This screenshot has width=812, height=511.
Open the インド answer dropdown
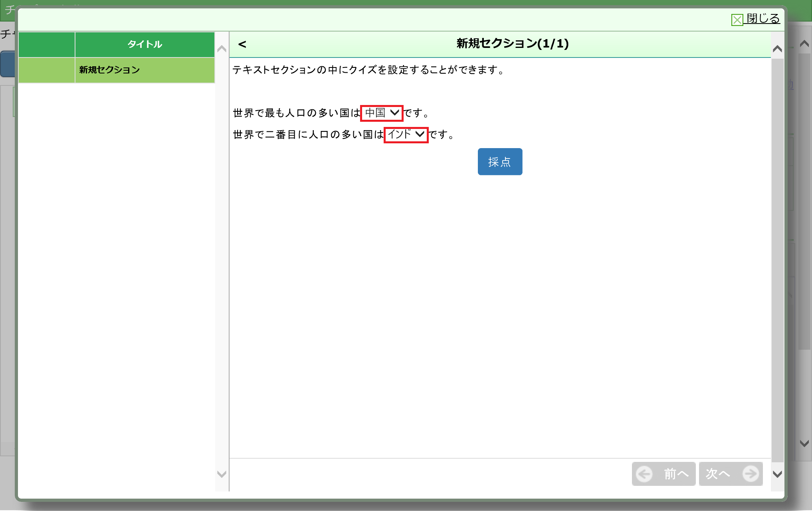[406, 135]
